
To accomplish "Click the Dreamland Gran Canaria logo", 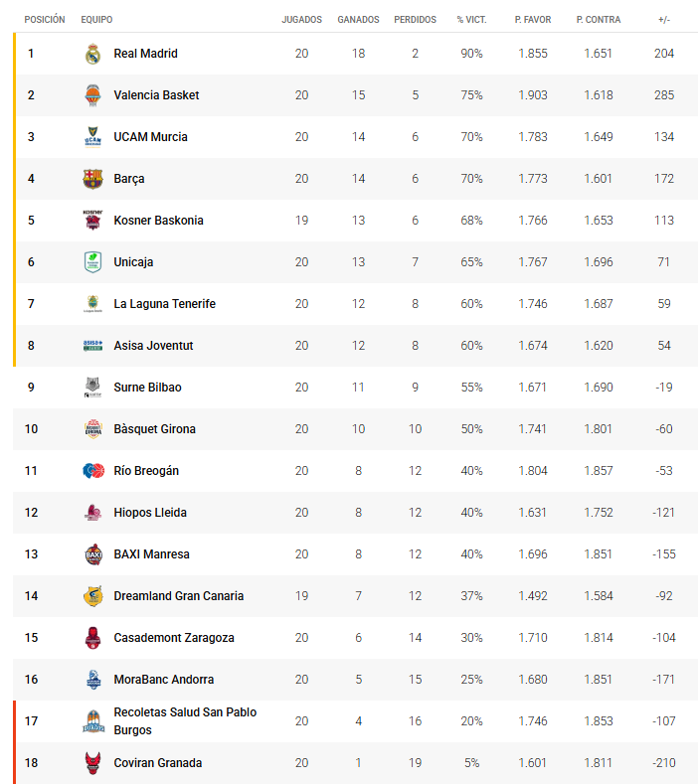I will pos(92,596).
